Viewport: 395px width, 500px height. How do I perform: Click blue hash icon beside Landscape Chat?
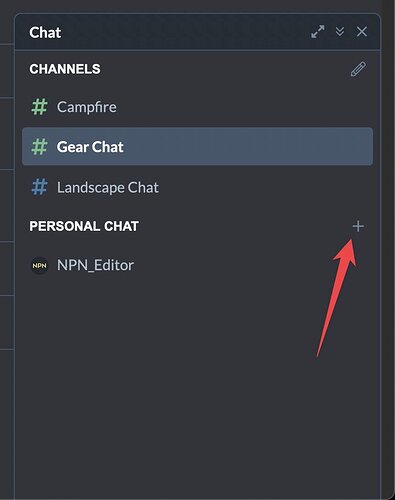39,187
